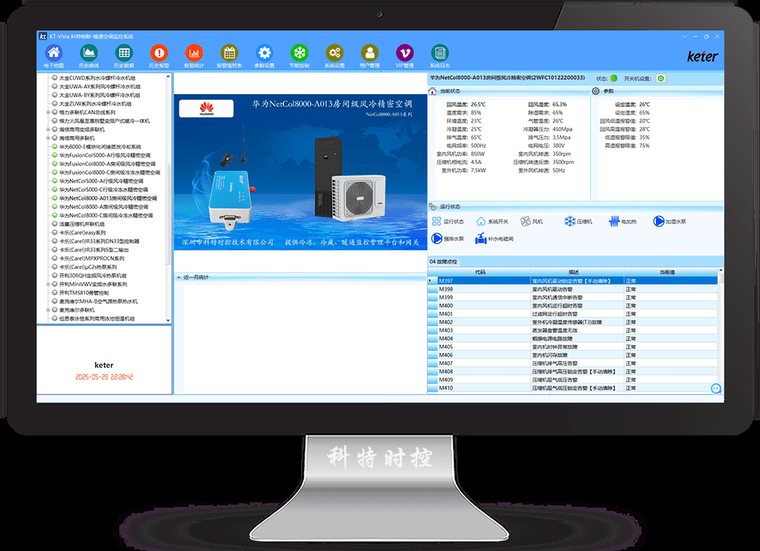Click fault table vertical scrollbar thumb
The width and height of the screenshot is (760, 551).
pyautogui.click(x=720, y=279)
